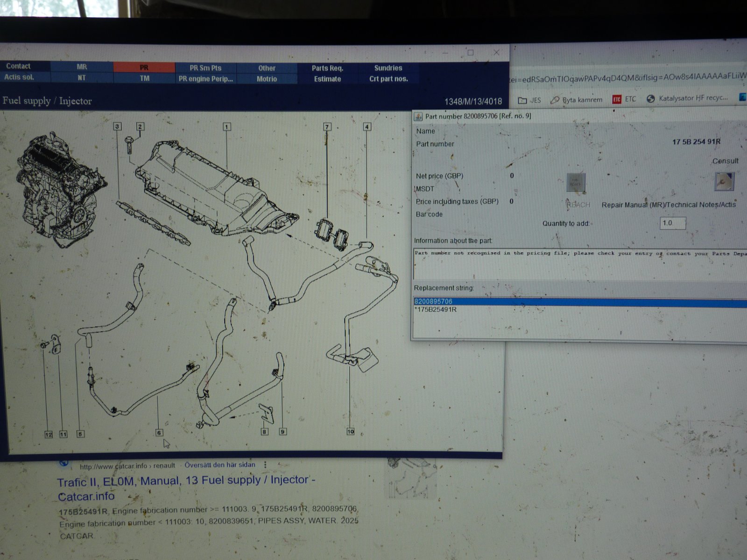Click the Fuel supply / Injector heading
The width and height of the screenshot is (747, 560).
coord(47,101)
